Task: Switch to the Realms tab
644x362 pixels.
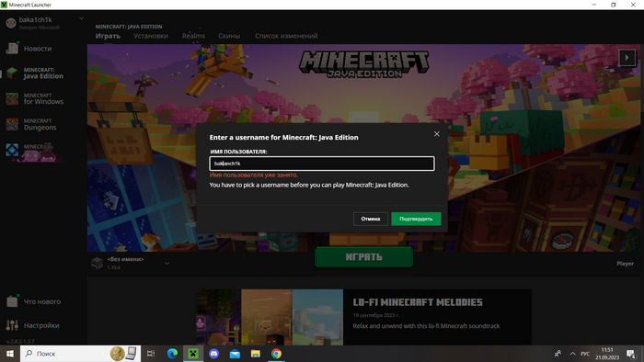Action: tap(193, 36)
